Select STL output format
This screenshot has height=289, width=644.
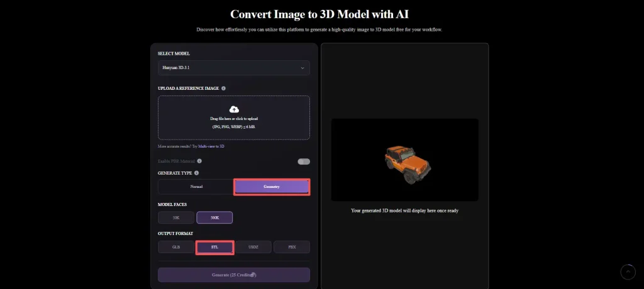pos(215,247)
